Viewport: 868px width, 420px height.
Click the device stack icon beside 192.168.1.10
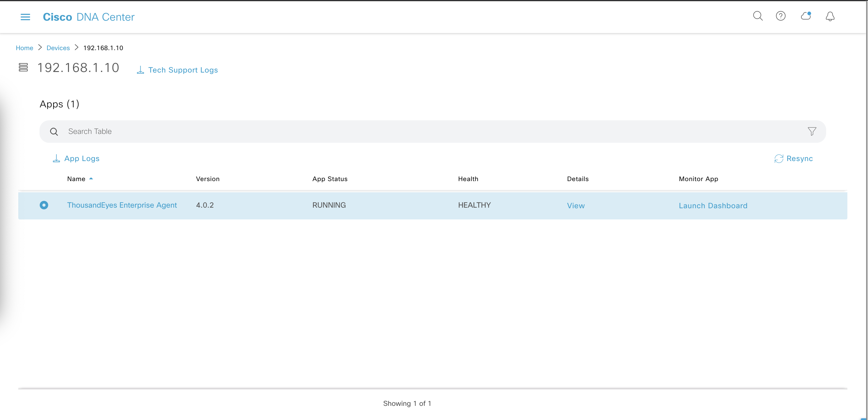pyautogui.click(x=23, y=68)
